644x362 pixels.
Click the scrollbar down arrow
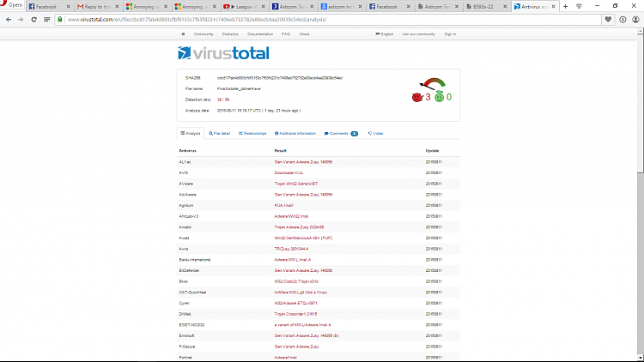[x=641, y=358]
